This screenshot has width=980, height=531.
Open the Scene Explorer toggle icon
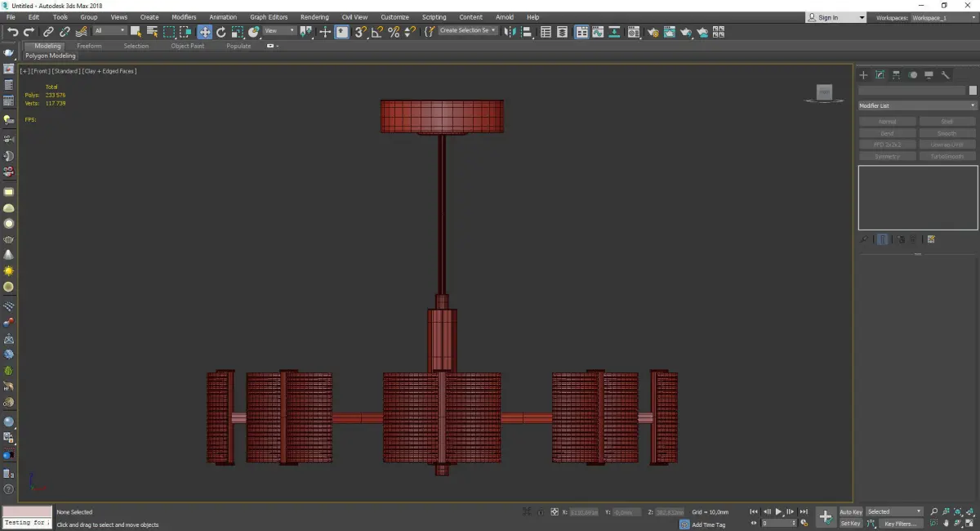tap(546, 32)
